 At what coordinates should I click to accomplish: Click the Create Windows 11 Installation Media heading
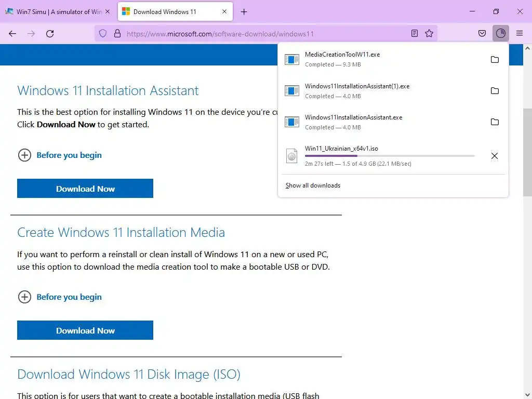point(121,232)
